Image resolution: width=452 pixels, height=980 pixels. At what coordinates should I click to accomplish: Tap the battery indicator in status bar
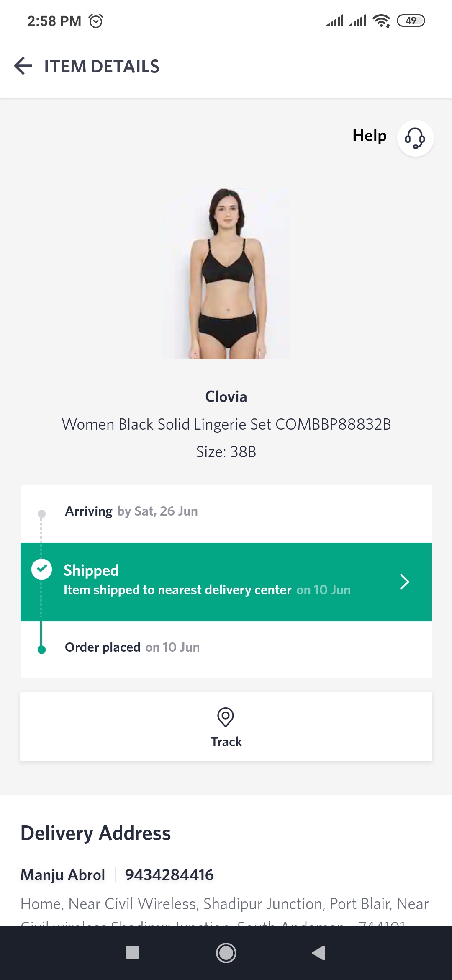[411, 21]
